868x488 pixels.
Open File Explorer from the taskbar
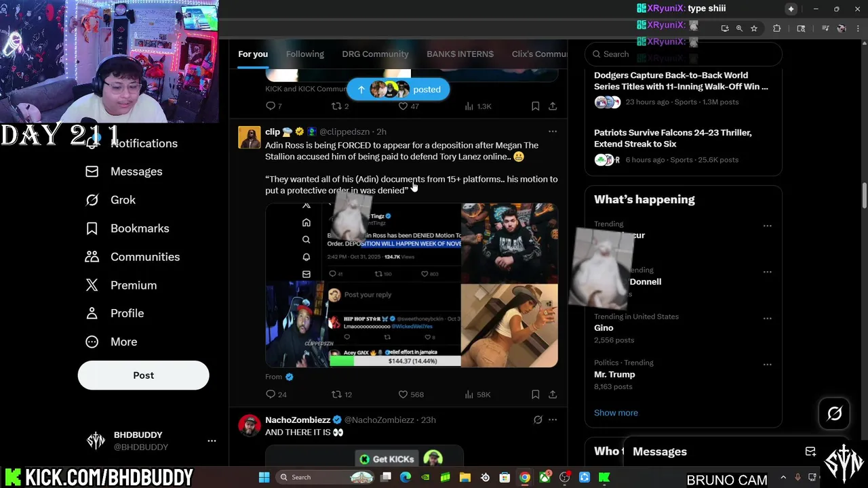click(465, 477)
